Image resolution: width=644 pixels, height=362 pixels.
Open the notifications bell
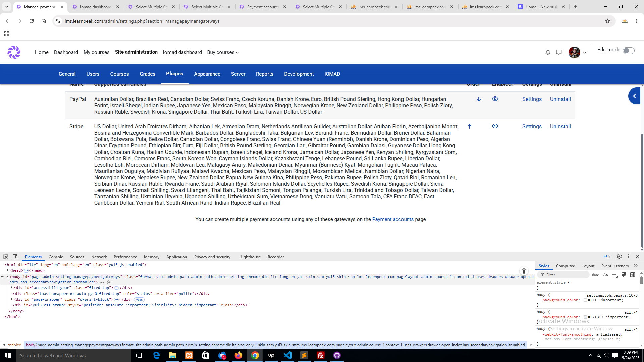548,52
